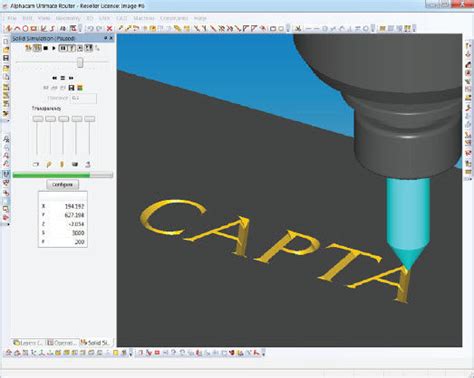The image size is (474, 378).
Task: Click the new file icon in left sidebar
Action: point(6,41)
